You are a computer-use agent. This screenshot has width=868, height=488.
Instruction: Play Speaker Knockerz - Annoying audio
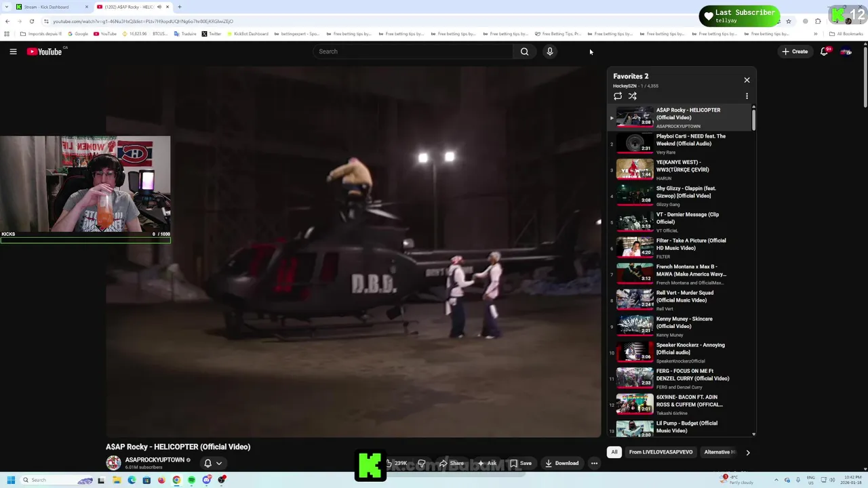(x=679, y=352)
